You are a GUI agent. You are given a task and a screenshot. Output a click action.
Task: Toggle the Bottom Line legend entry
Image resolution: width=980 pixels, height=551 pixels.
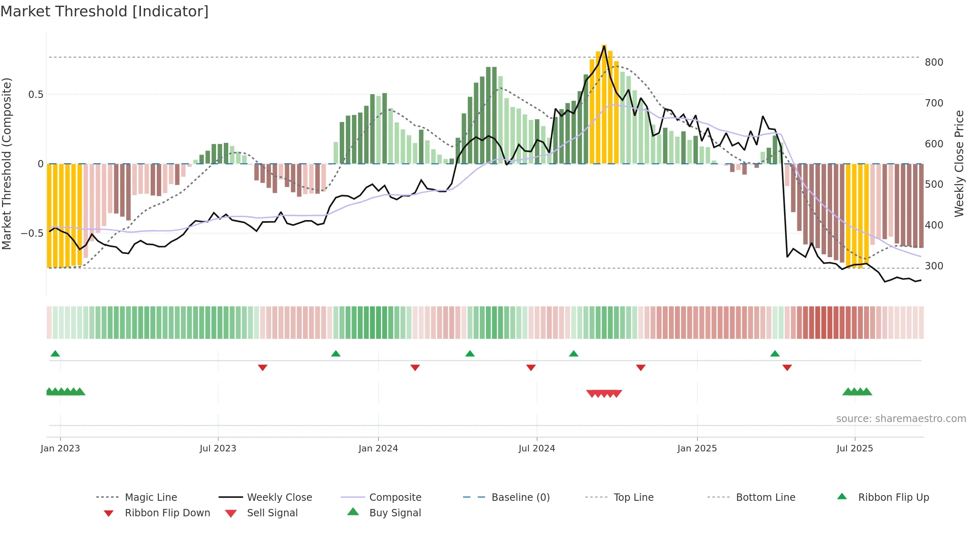751,497
